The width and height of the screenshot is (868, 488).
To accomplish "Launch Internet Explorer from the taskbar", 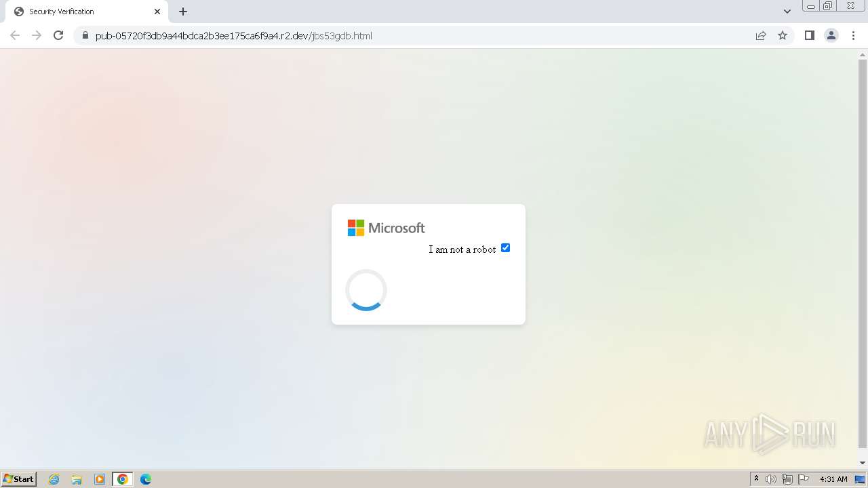I will point(54,479).
